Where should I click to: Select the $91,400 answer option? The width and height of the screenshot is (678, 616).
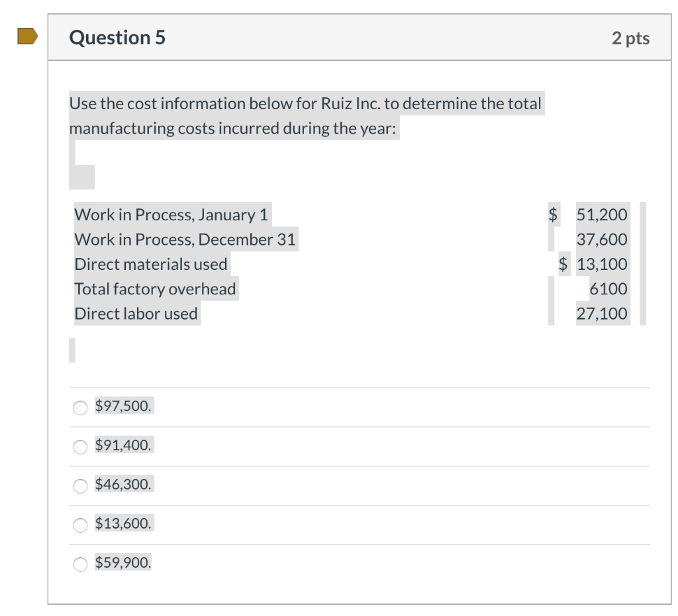[79, 446]
